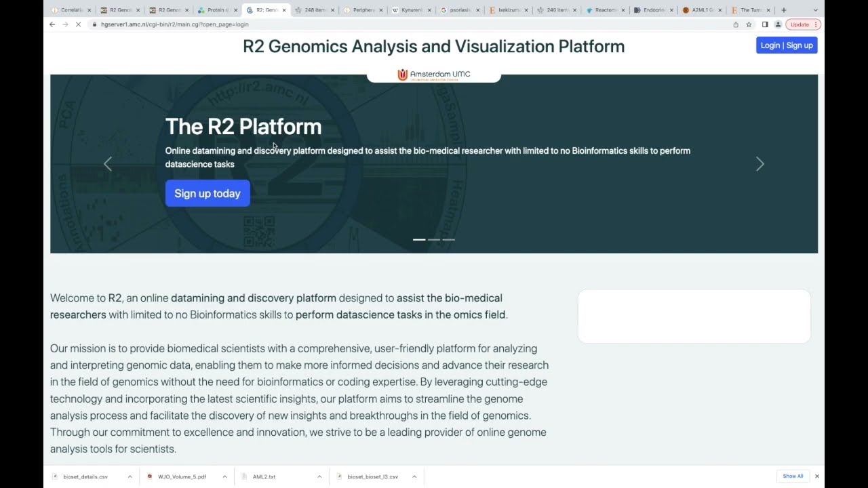Click the red Update button
868x488 pixels.
click(x=804, y=24)
